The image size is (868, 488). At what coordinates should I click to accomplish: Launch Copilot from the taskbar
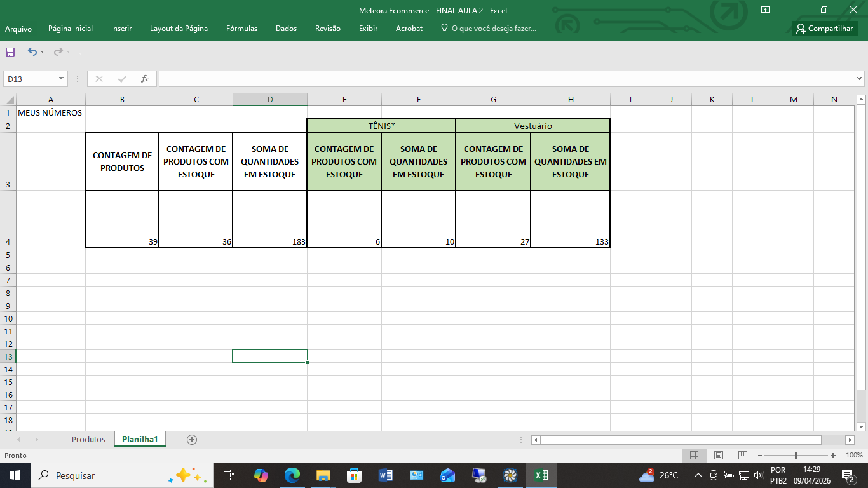261,475
